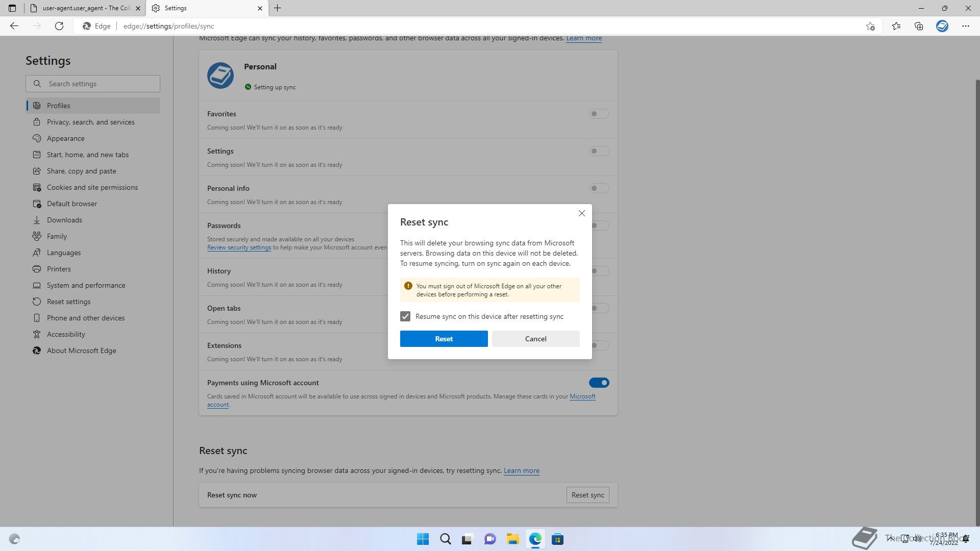Click the profile avatar icon in toolbar
The image size is (980, 551).
[942, 26]
